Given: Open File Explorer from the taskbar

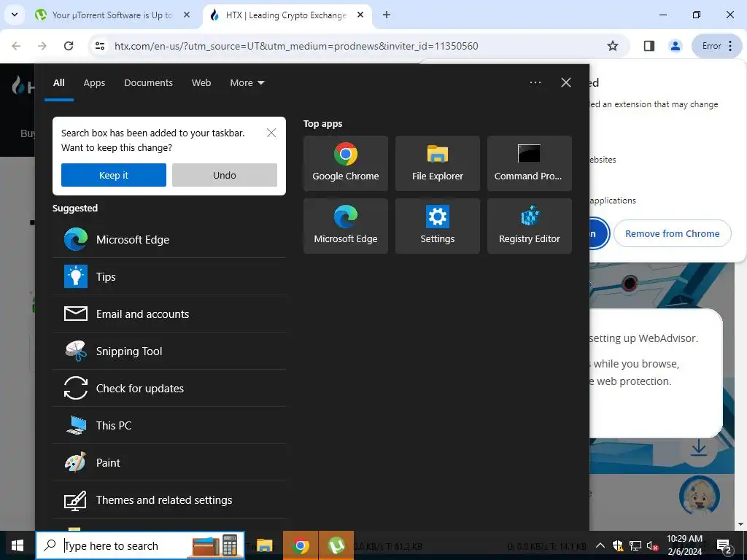Looking at the screenshot, I should click(x=264, y=545).
